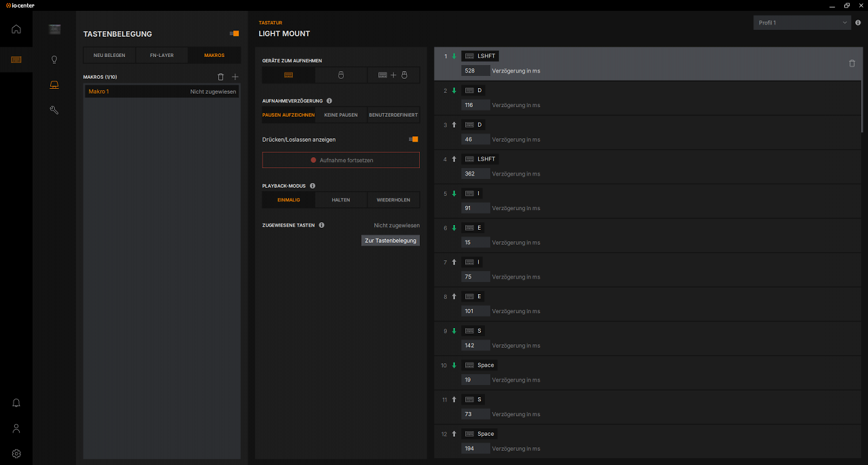Toggle Drücken/Loslassen anzeigen switch
This screenshot has width=868, height=465.
click(413, 139)
